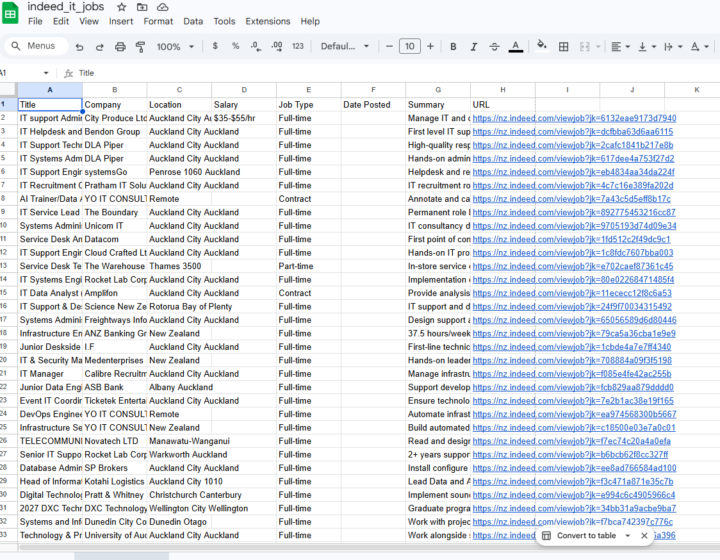
Task: Dismiss the Convert to table popup
Action: coord(644,536)
